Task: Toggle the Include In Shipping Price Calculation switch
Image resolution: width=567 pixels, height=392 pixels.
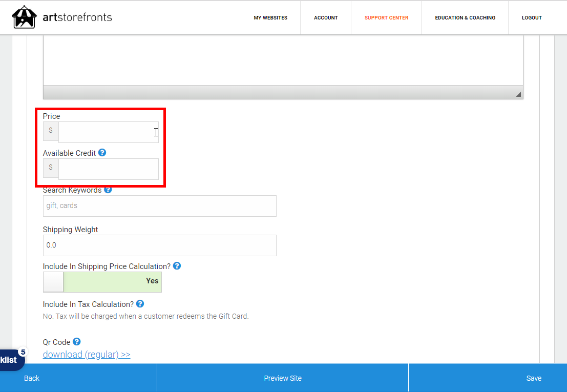Action: click(102, 281)
